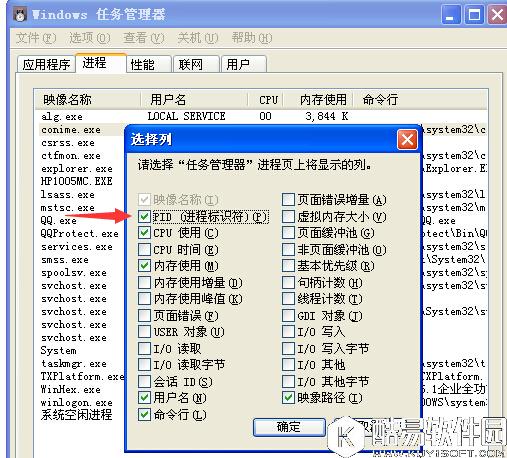Select the 系统空闲进程 row

pyautogui.click(x=77, y=415)
